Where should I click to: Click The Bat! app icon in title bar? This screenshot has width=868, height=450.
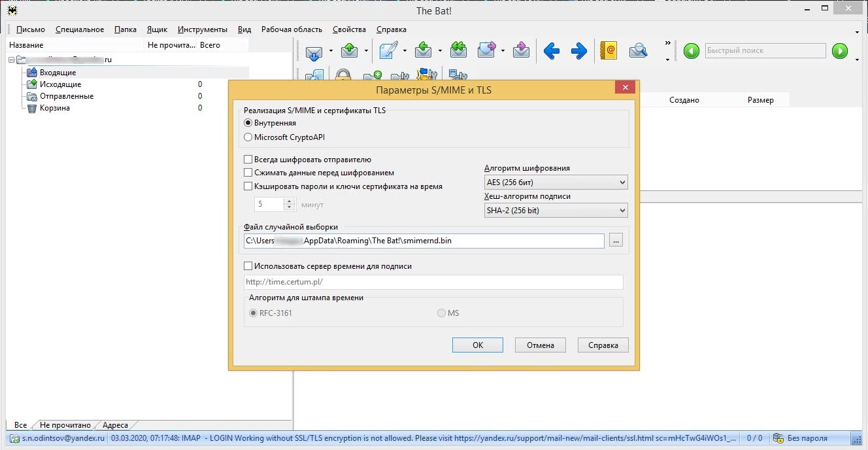tap(11, 10)
